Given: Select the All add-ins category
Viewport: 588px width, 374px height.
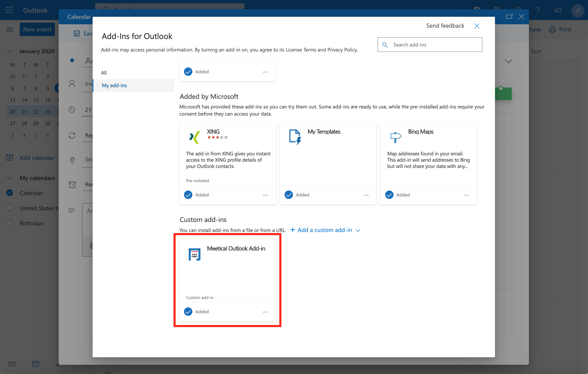Looking at the screenshot, I should [104, 73].
